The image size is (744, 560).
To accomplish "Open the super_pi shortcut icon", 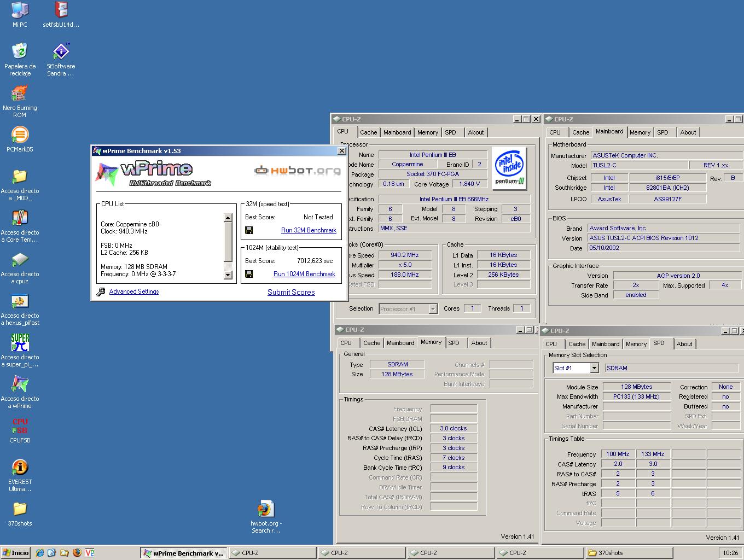I will [20, 342].
